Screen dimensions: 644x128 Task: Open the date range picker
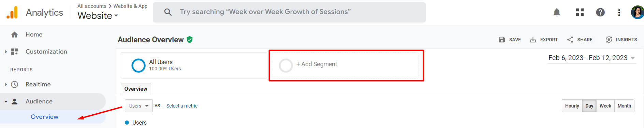click(x=591, y=58)
